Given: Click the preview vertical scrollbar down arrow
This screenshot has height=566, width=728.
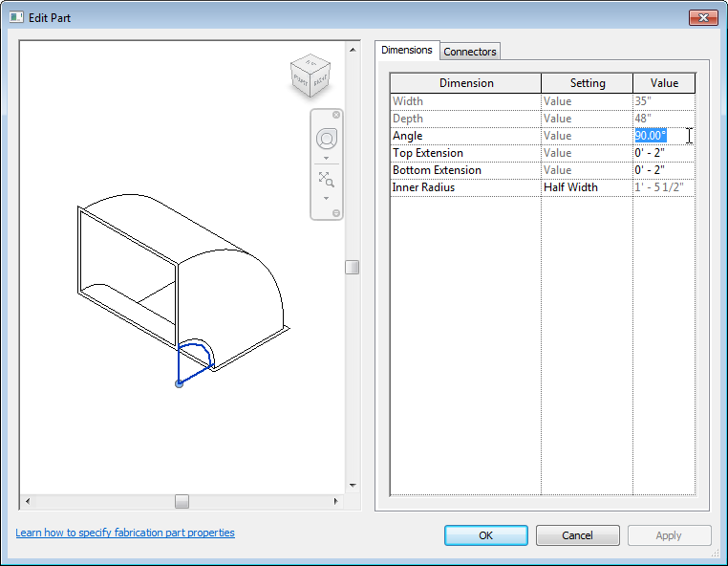Looking at the screenshot, I should [x=353, y=485].
